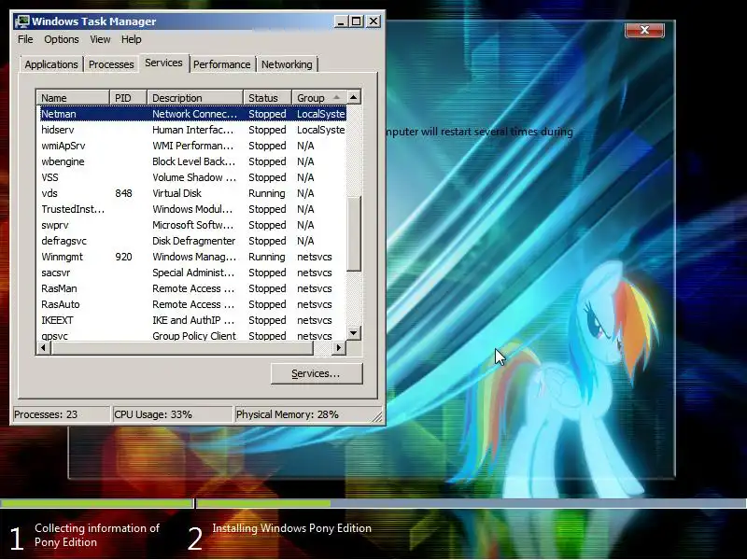Click the vertical scrollbar down arrow
The width and height of the screenshot is (747, 560).
[354, 333]
